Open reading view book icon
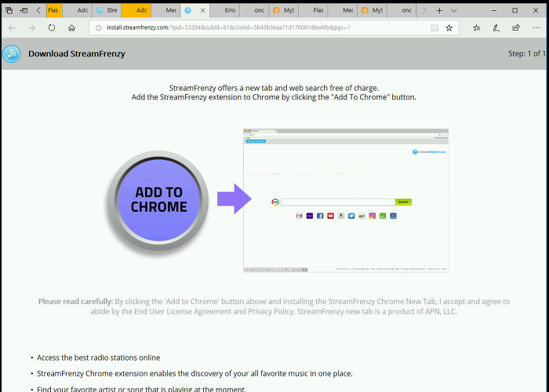The image size is (549, 392). 434,28
